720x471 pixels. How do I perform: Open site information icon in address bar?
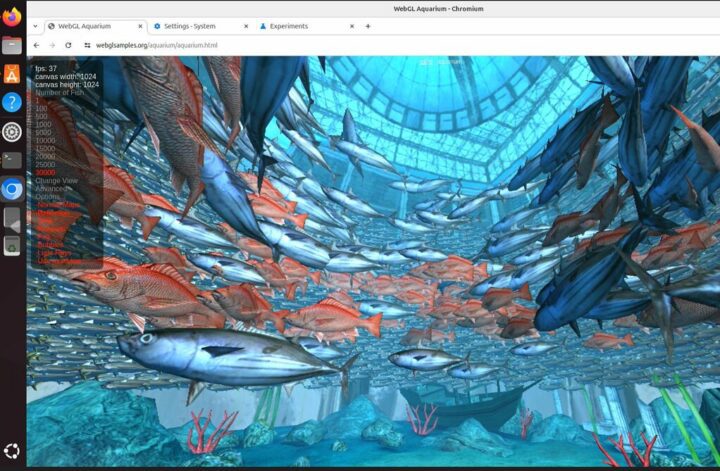[x=87, y=45]
